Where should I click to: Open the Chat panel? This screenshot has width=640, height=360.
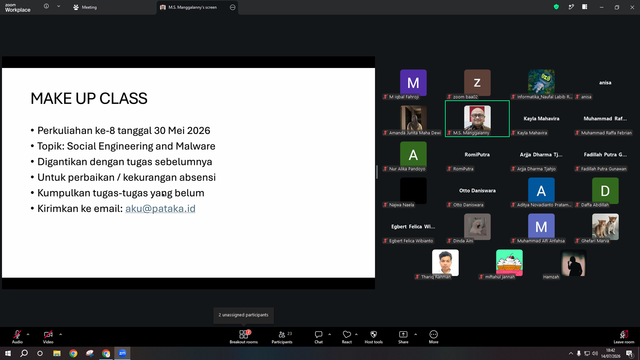[318, 337]
